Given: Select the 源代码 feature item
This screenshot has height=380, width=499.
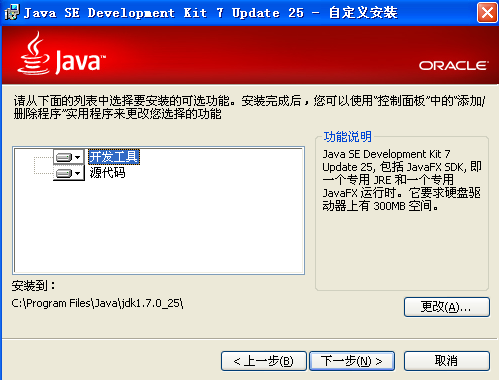Looking at the screenshot, I should [107, 173].
